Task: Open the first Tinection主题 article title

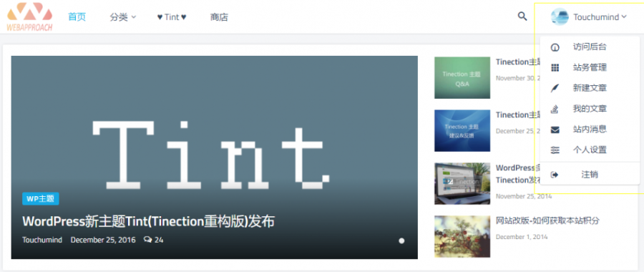Action: [x=517, y=62]
